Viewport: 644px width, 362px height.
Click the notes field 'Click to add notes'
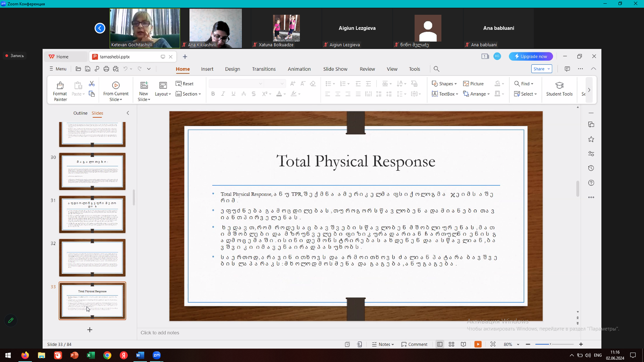pyautogui.click(x=160, y=332)
